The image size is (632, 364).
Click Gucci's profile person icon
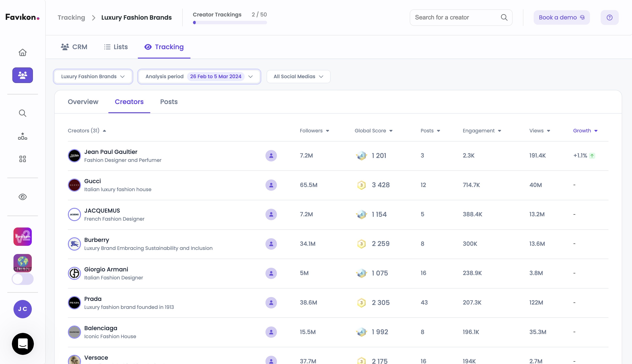271,185
